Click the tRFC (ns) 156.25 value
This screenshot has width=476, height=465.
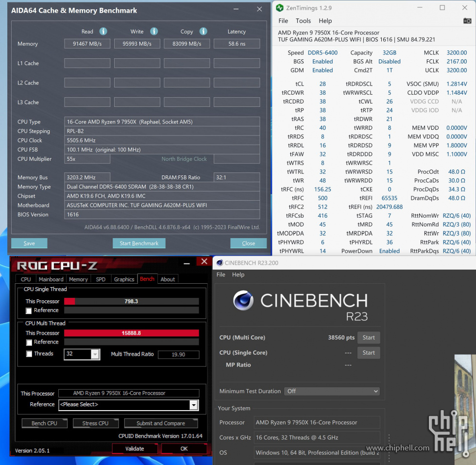[323, 189]
